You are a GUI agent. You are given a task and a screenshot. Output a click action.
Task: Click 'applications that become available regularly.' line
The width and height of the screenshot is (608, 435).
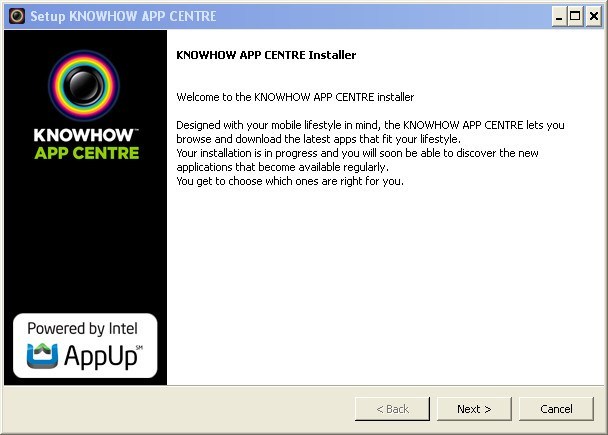pos(282,167)
